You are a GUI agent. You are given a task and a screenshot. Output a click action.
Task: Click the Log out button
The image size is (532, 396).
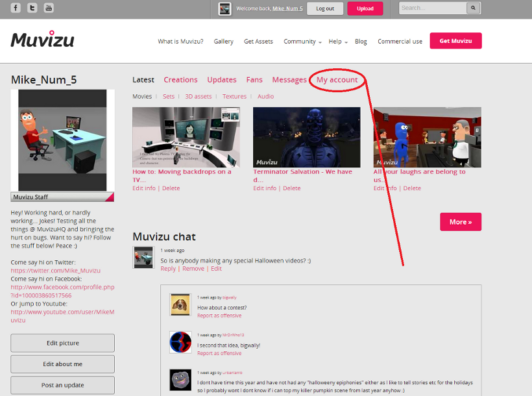325,8
